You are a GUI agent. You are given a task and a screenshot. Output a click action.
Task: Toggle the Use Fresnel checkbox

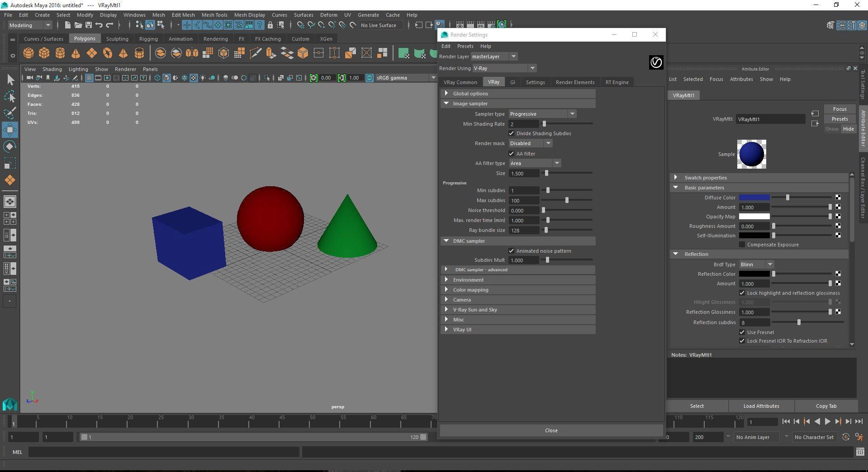coord(742,332)
